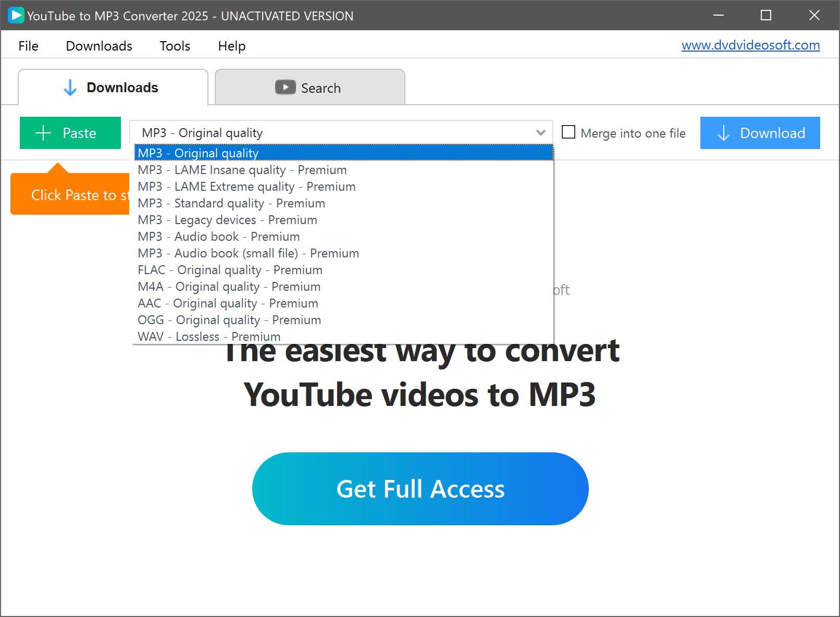Click the blue arrow icon on Downloads tab
This screenshot has width=840, height=617.
tap(70, 88)
